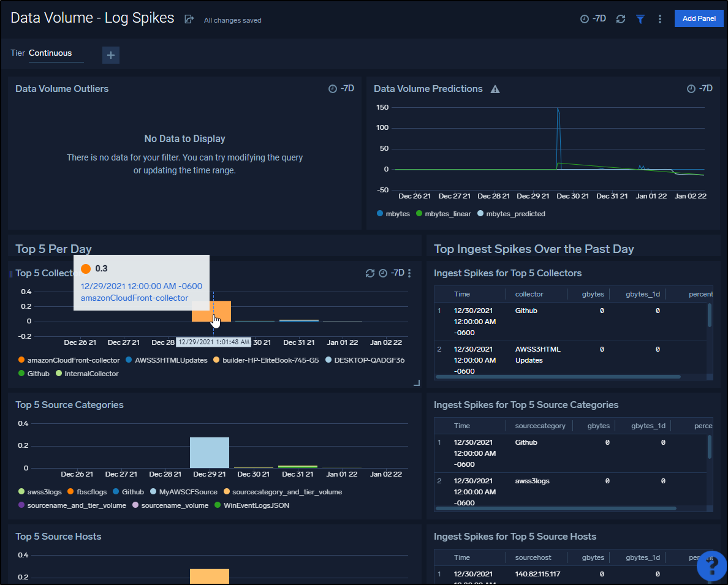This screenshot has height=585, width=728.
Task: Click the collectors table horizontal scrollbar
Action: 558,377
